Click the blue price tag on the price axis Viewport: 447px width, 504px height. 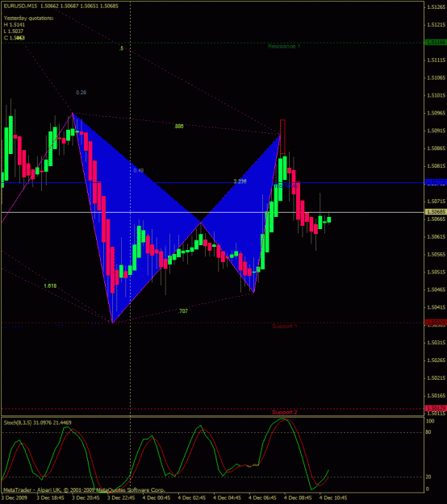(x=436, y=182)
